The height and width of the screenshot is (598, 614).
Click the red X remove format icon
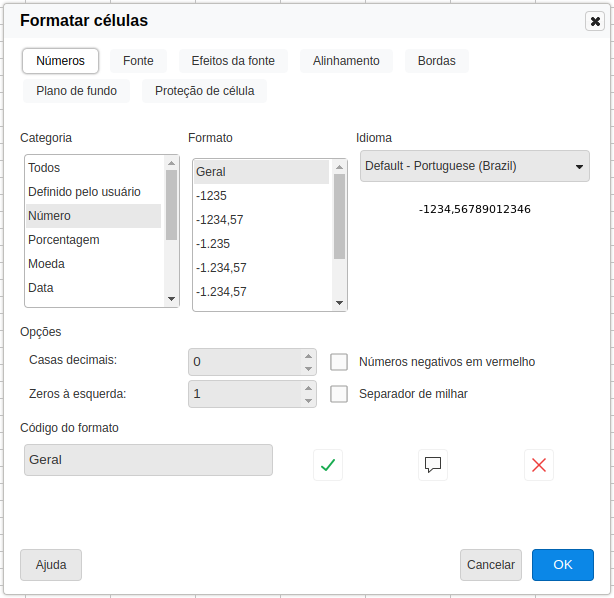coord(539,464)
